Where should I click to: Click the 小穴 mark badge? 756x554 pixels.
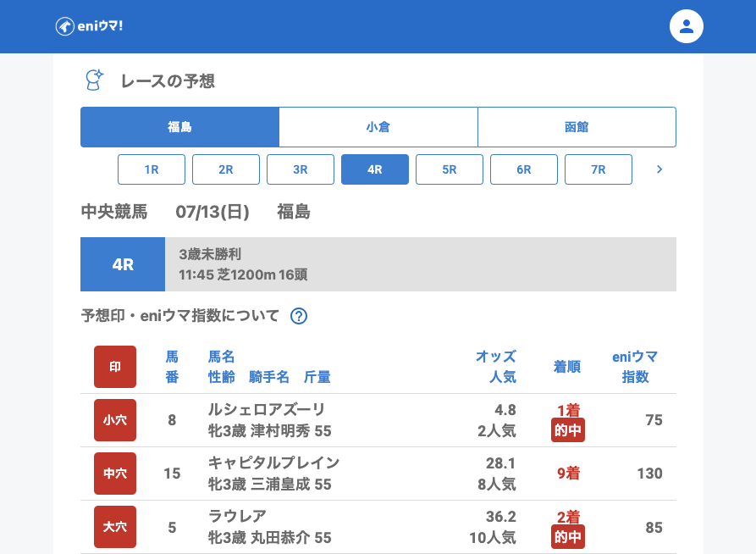[x=115, y=420]
